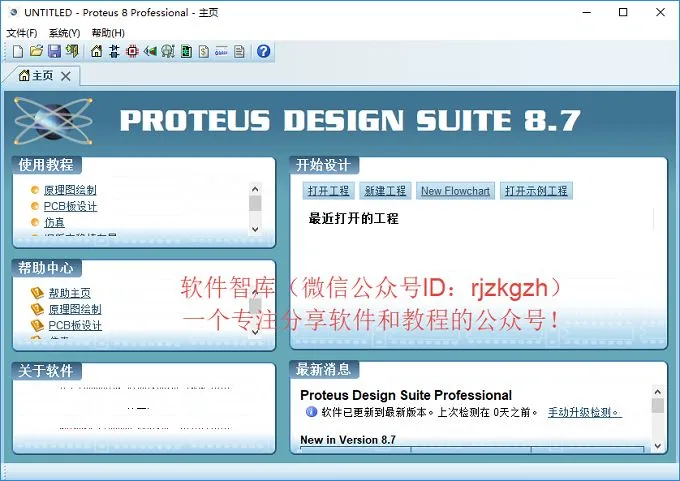
Task: Click the 打开工程 button
Action: tap(328, 191)
